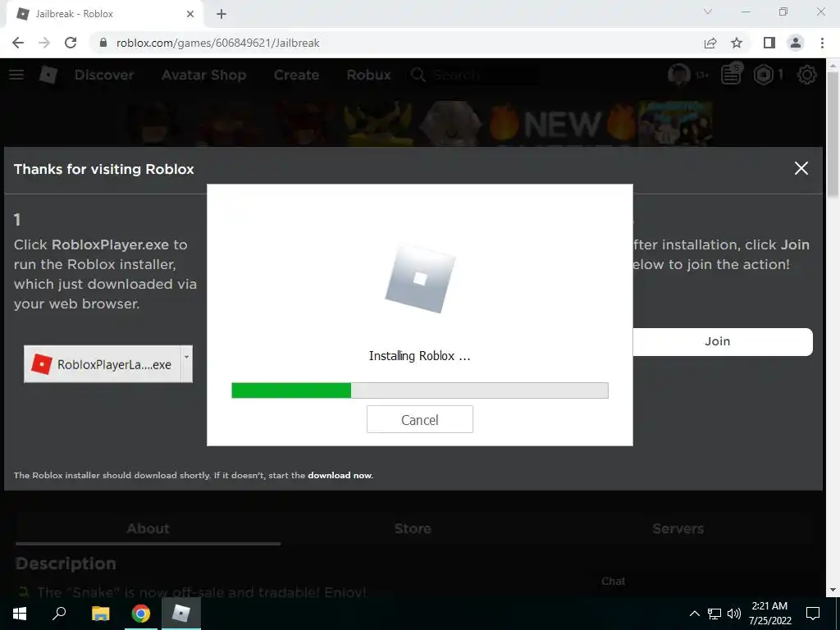Open the Discover menu item
The width and height of the screenshot is (840, 630).
click(104, 75)
